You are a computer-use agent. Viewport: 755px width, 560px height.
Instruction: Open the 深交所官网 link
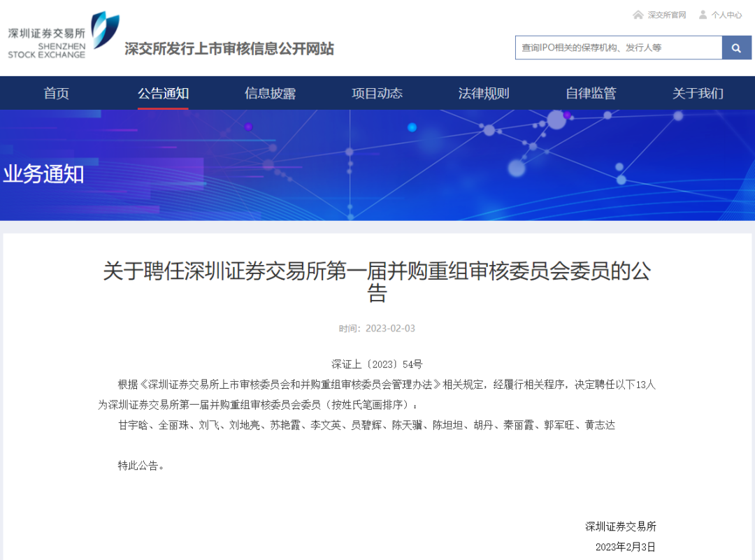tap(666, 15)
